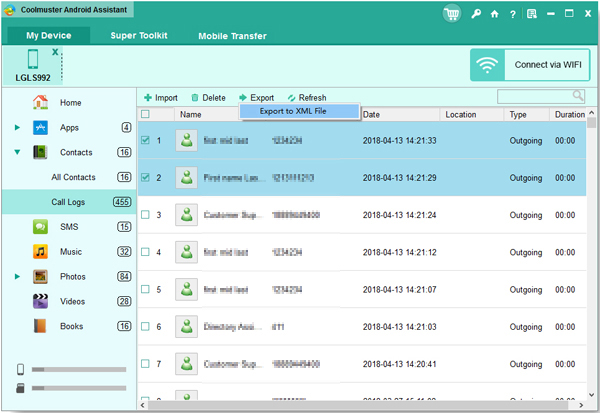Disconnect device with the small X beside LGLS992
The width and height of the screenshot is (600, 413).
point(55,52)
